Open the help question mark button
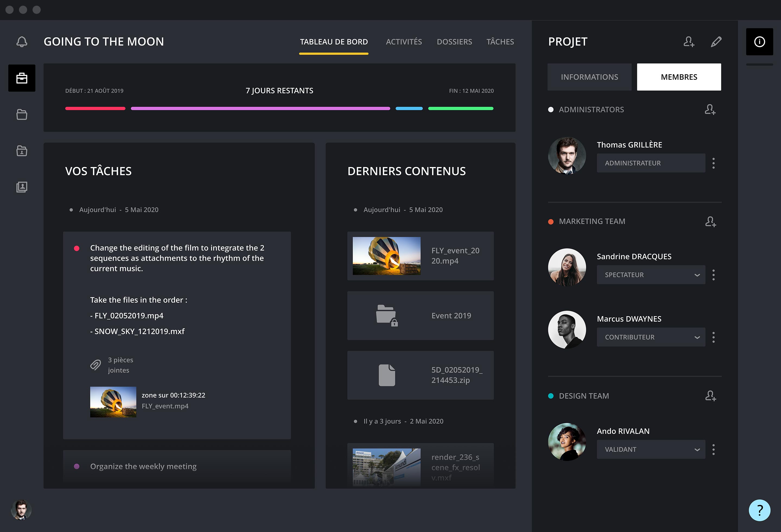Image resolution: width=781 pixels, height=532 pixels. pos(760,510)
